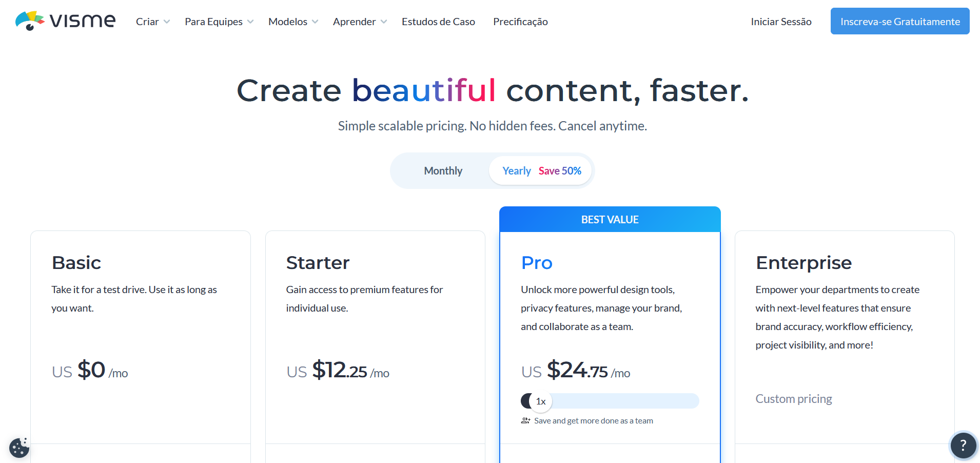The height and width of the screenshot is (463, 980).
Task: Click the team users icon under Pro slider
Action: pos(525,420)
